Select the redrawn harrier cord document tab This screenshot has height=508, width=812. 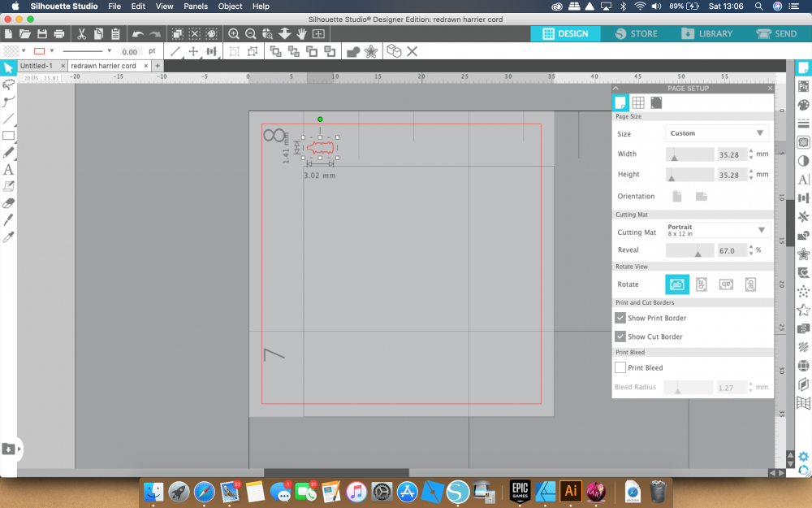106,66
